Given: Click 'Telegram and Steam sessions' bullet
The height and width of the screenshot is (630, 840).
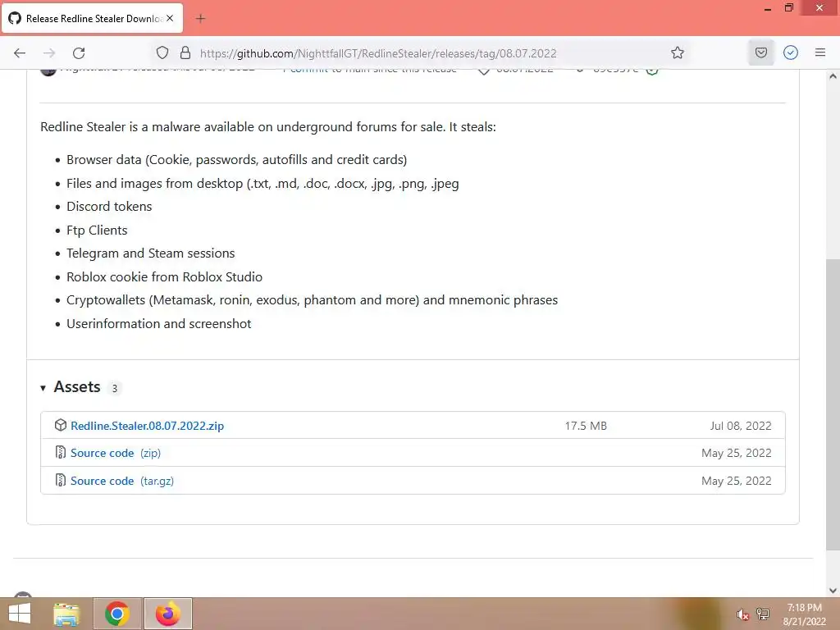Looking at the screenshot, I should pyautogui.click(x=151, y=253).
